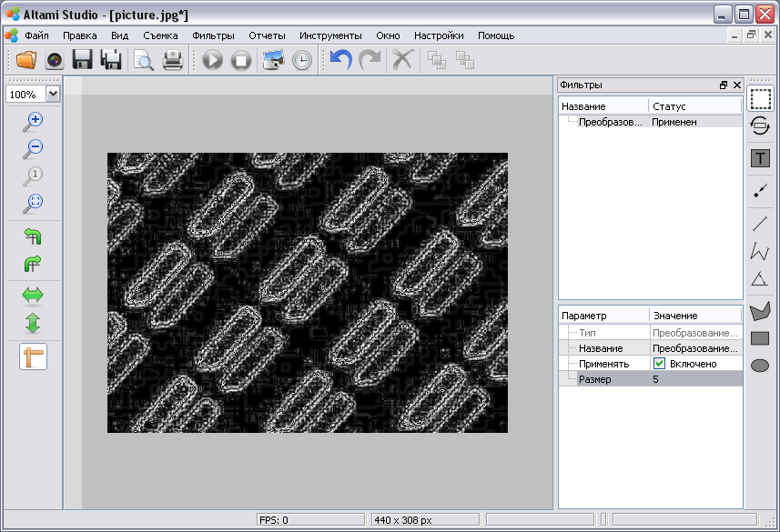Open the Инструменты menu

(x=330, y=35)
